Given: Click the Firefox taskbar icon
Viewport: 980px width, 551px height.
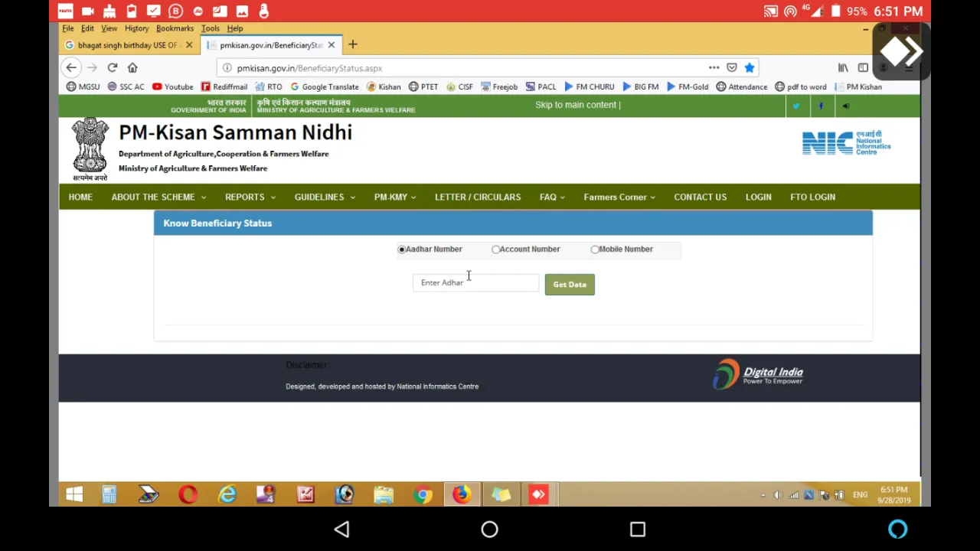Looking at the screenshot, I should [x=462, y=495].
